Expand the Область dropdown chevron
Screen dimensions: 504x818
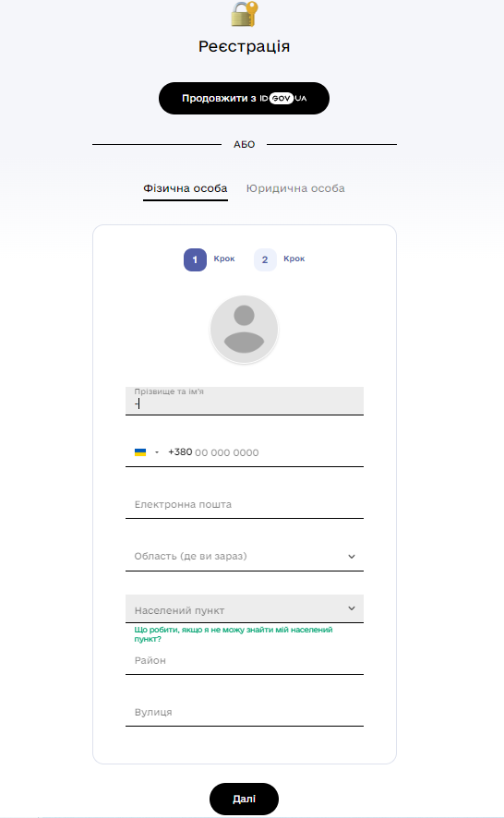point(352,556)
